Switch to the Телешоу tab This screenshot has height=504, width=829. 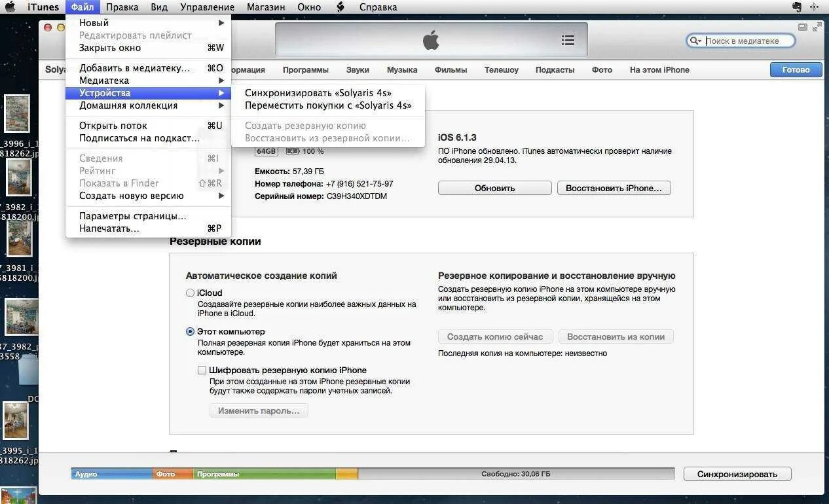click(502, 70)
